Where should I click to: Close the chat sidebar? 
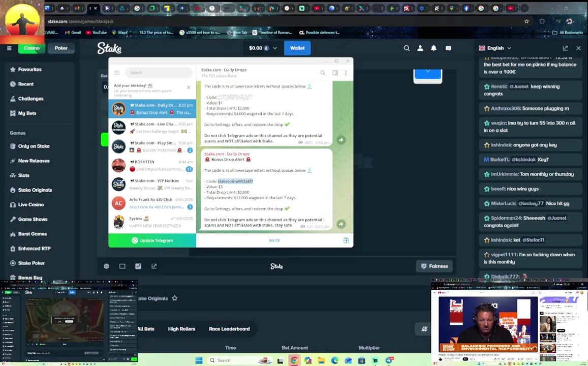pyautogui.click(x=579, y=48)
